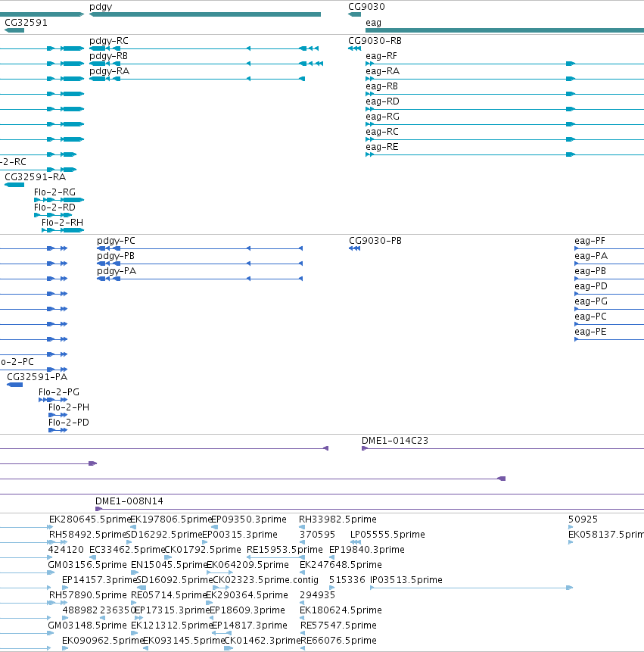Viewport: 644px width, 652px height.
Task: Select transcript CG32591-RA
Action: pos(14,185)
